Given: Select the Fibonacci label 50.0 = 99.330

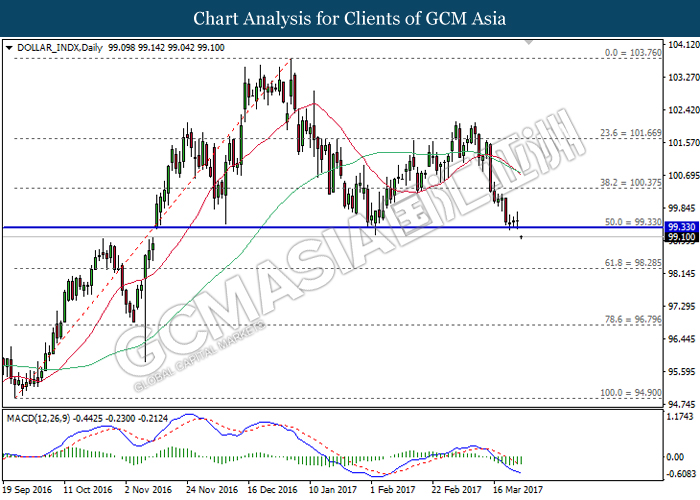Looking at the screenshot, I should pyautogui.click(x=633, y=221).
